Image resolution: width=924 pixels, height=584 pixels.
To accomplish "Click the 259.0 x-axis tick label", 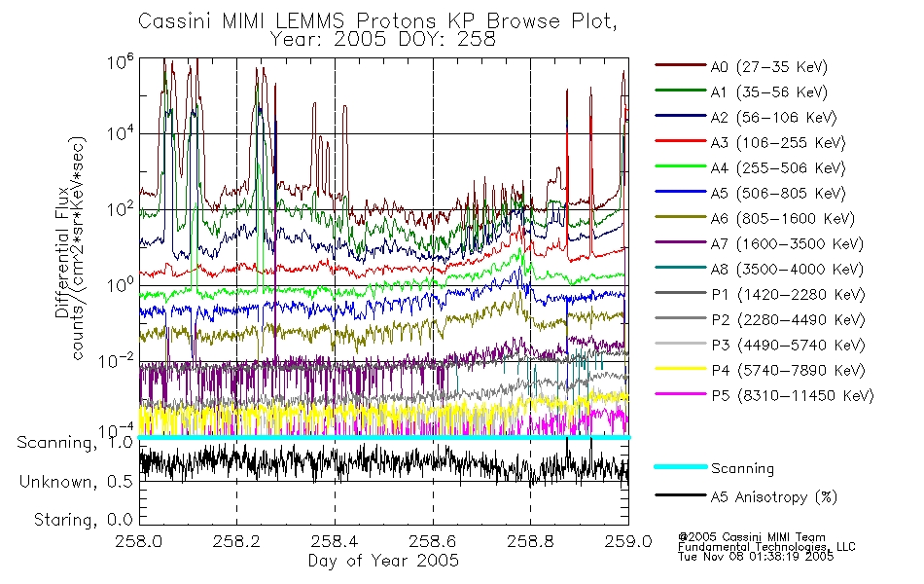I will click(628, 541).
